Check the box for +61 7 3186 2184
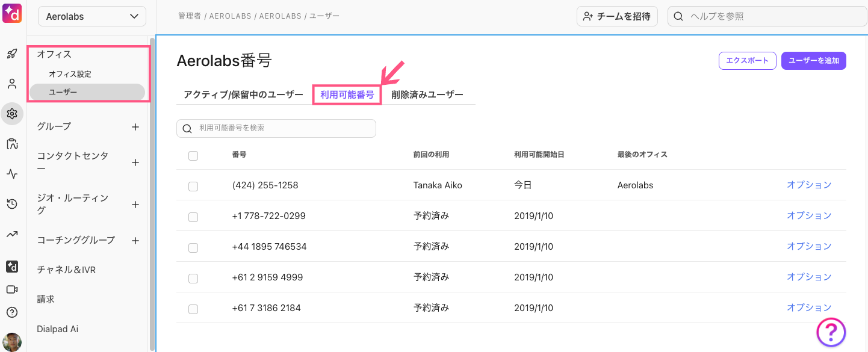Viewport: 868px width, 352px height. pyautogui.click(x=193, y=309)
